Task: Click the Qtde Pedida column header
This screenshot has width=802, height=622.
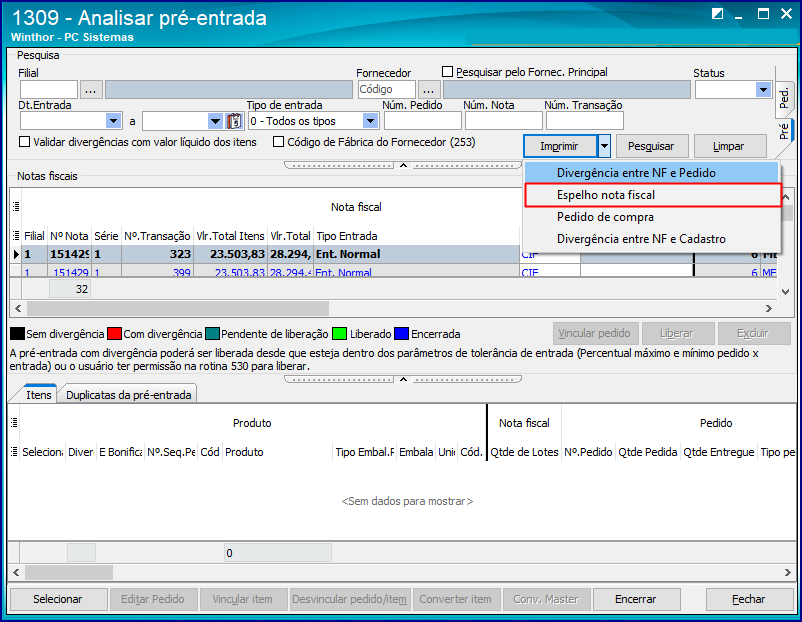Action: 648,452
